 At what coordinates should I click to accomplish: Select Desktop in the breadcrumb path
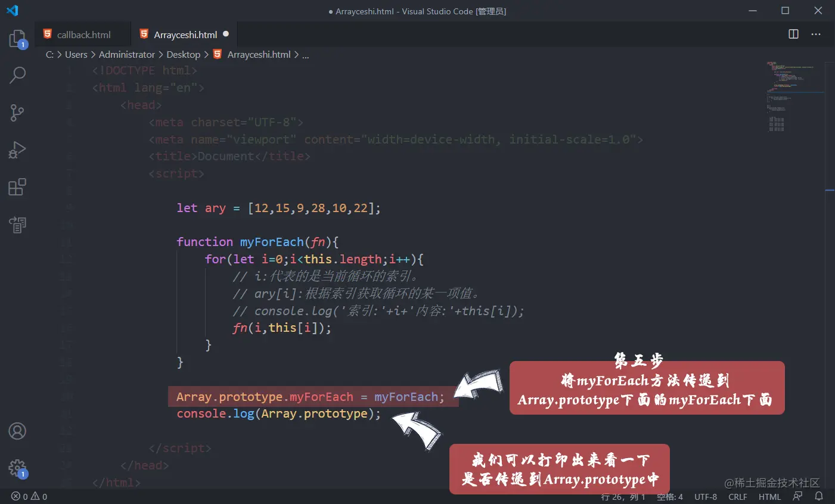[x=183, y=54]
